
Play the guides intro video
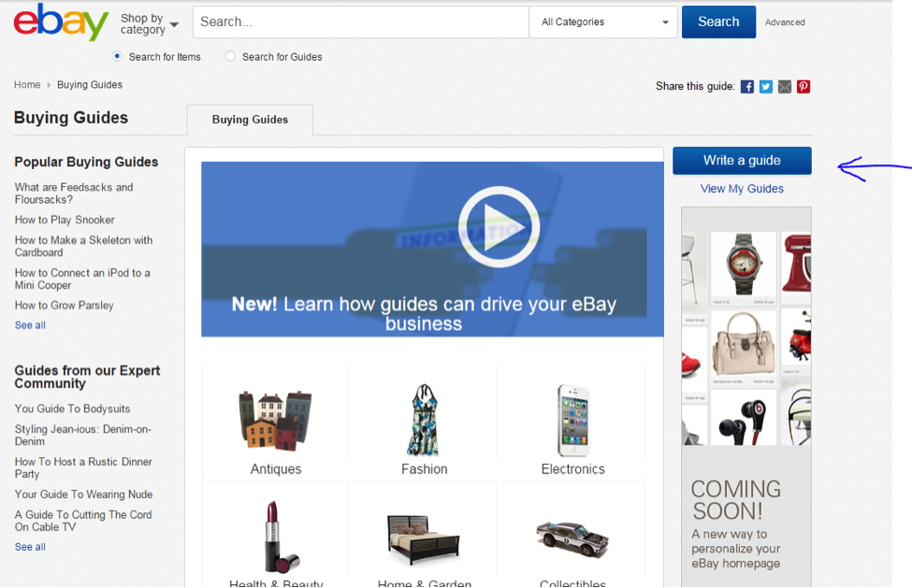[x=499, y=226]
